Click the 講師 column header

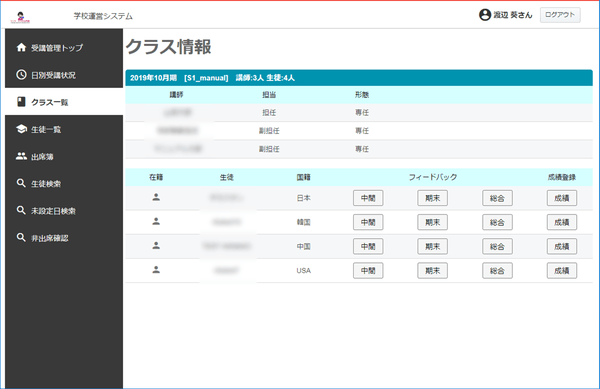point(176,94)
